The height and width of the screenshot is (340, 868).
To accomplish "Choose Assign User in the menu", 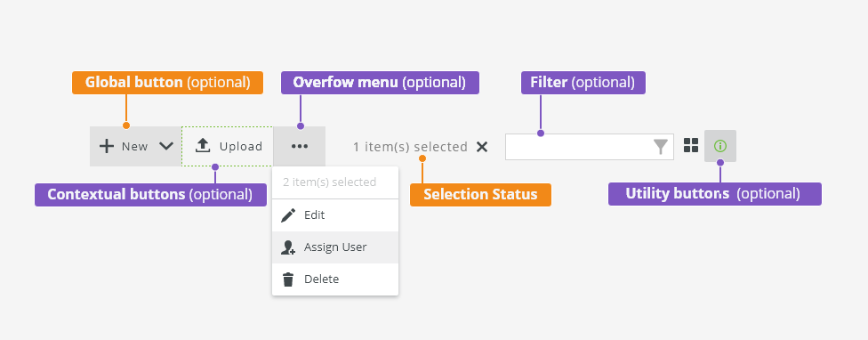I will tap(335, 247).
